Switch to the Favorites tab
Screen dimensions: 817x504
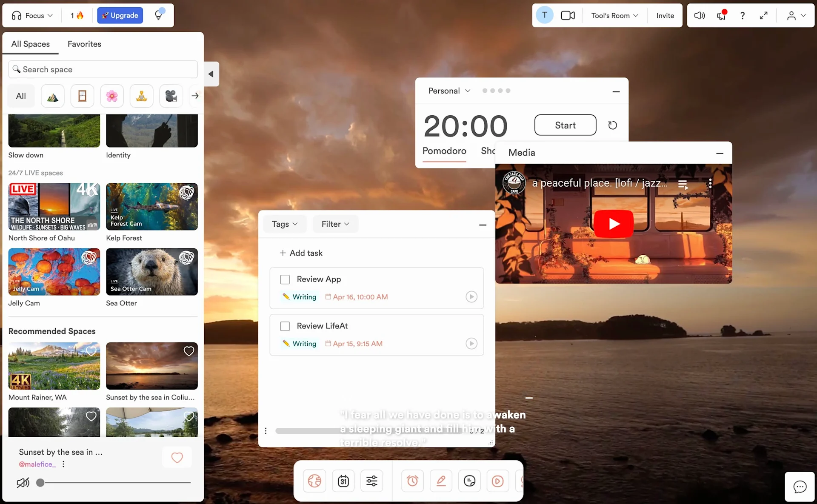[x=84, y=44]
